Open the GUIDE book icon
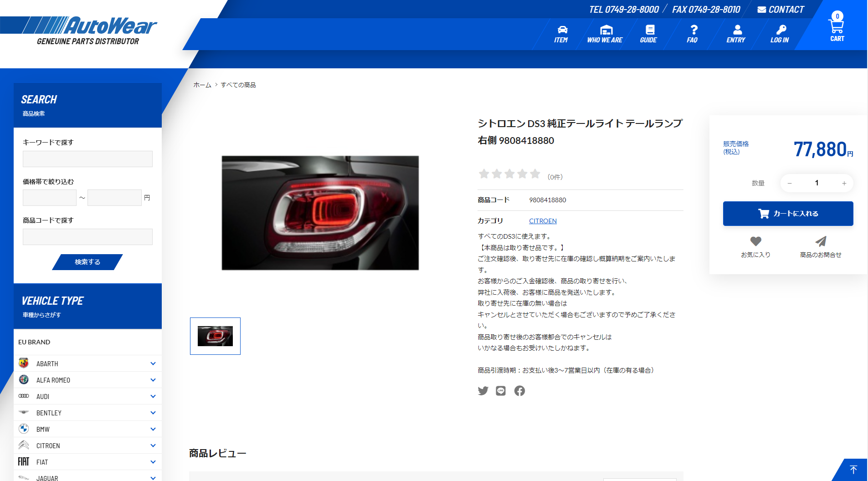 (x=648, y=34)
